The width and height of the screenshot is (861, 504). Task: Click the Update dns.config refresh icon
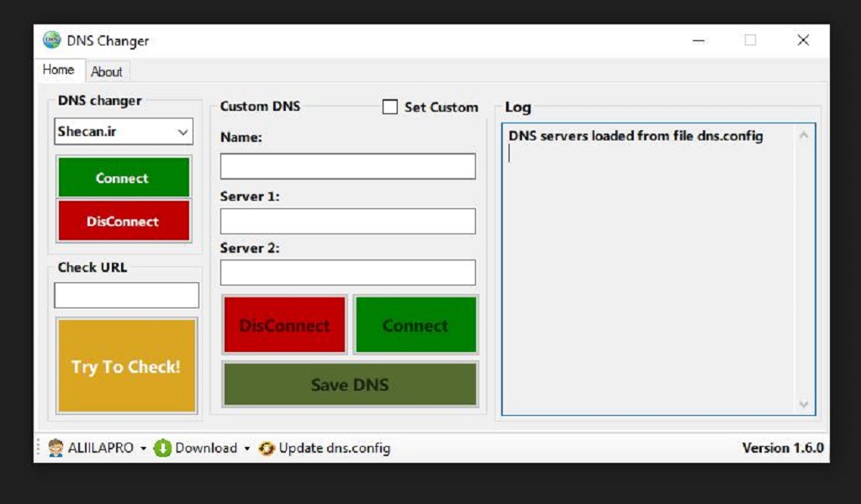pyautogui.click(x=267, y=449)
